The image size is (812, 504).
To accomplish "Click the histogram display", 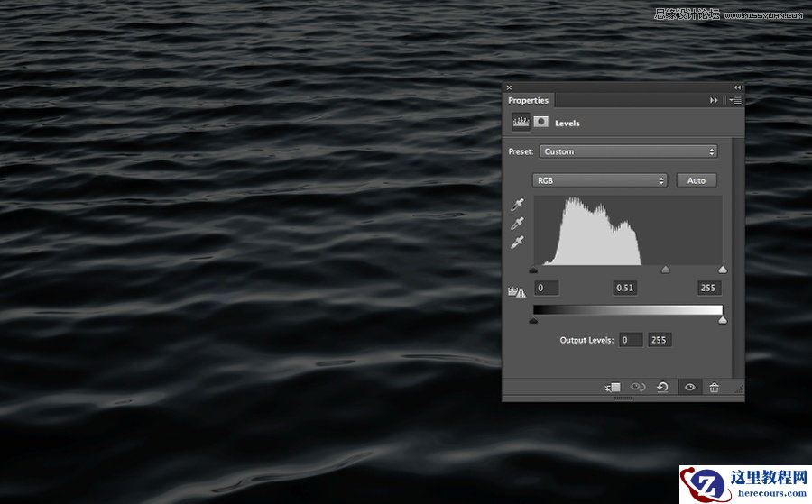I will [628, 230].
